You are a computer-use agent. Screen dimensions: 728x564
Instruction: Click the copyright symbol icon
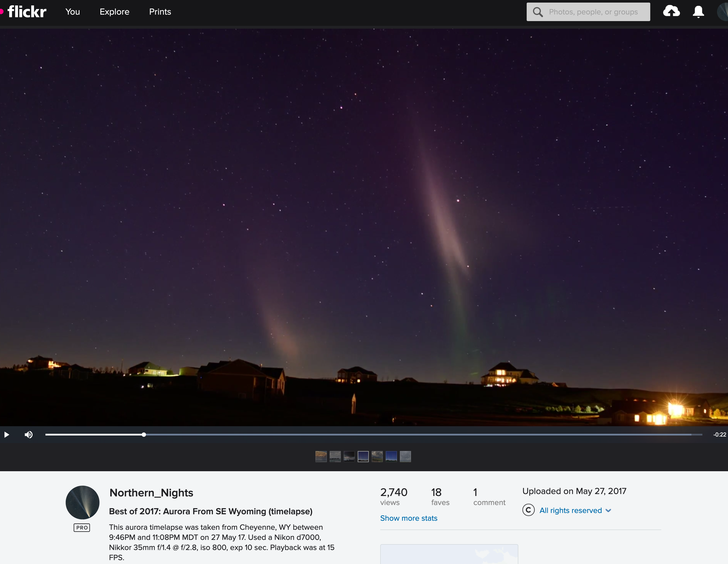coord(528,510)
